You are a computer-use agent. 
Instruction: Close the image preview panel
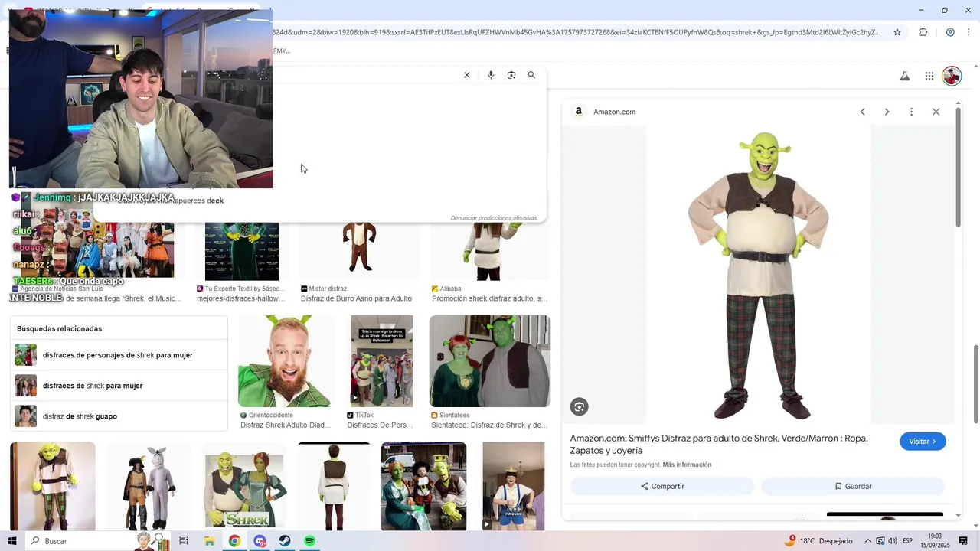[x=936, y=112]
